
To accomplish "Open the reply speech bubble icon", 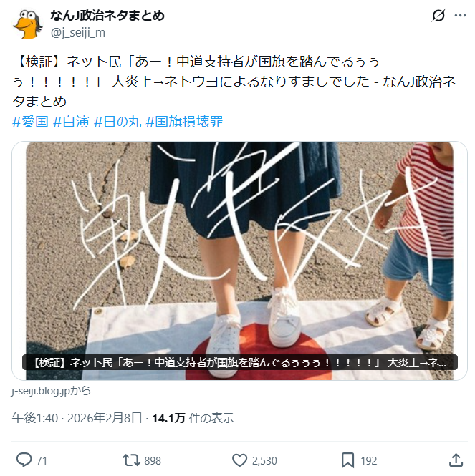I will pyautogui.click(x=24, y=460).
